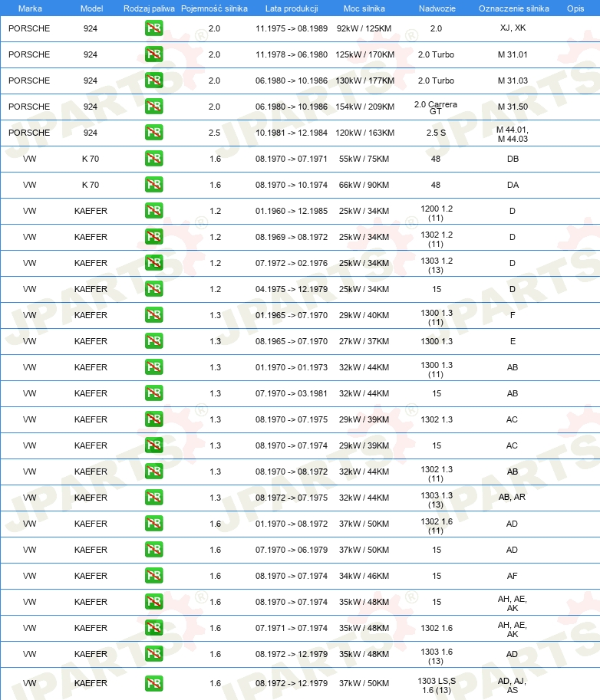Select the '1302 1.6 (11)' body cell

pyautogui.click(x=437, y=526)
